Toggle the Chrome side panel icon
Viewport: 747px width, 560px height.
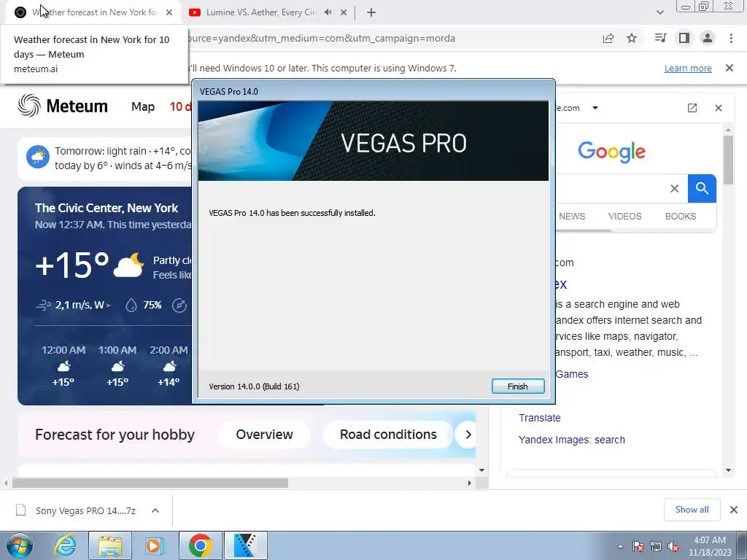point(684,38)
